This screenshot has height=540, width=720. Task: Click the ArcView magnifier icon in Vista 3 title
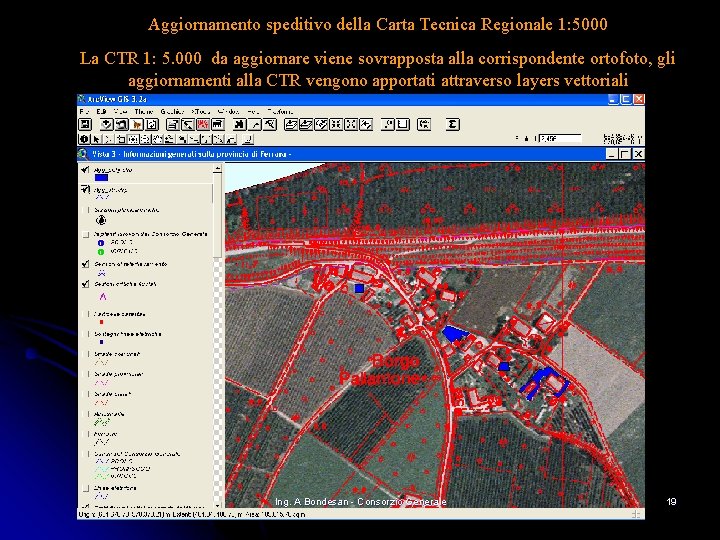pyautogui.click(x=83, y=154)
